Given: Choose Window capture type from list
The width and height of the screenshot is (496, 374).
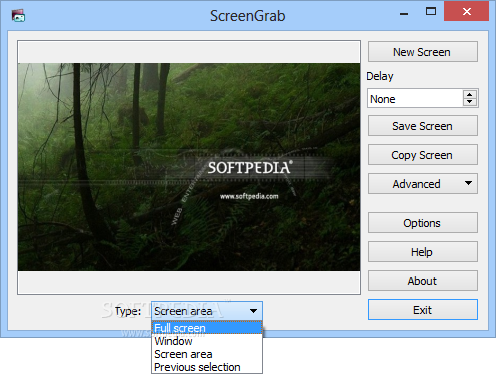Looking at the screenshot, I should (x=207, y=341).
